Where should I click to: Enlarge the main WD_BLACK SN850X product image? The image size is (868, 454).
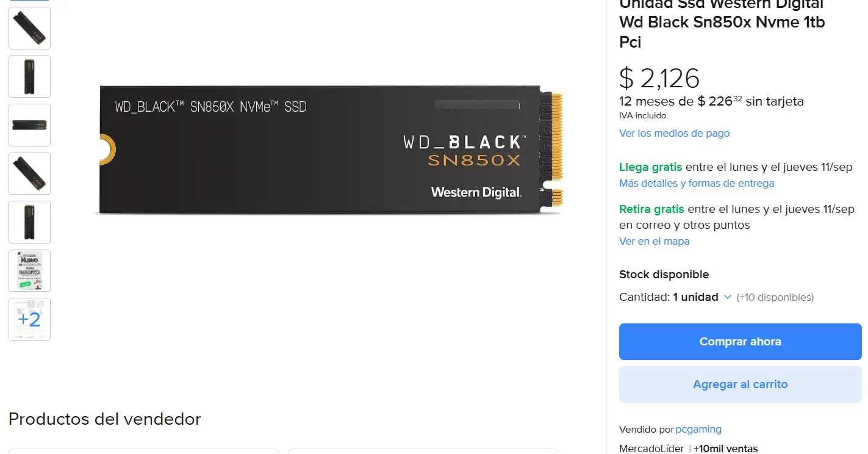pos(329,150)
